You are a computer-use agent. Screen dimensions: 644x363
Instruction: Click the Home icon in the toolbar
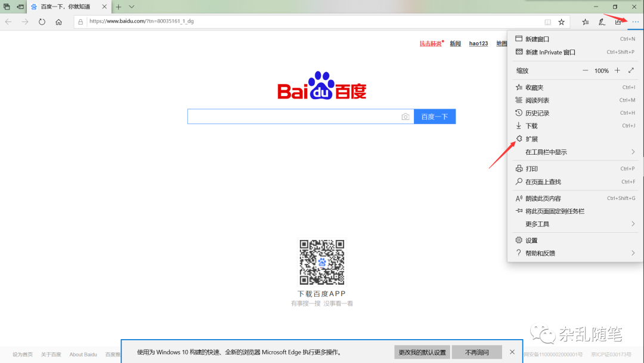[58, 21]
